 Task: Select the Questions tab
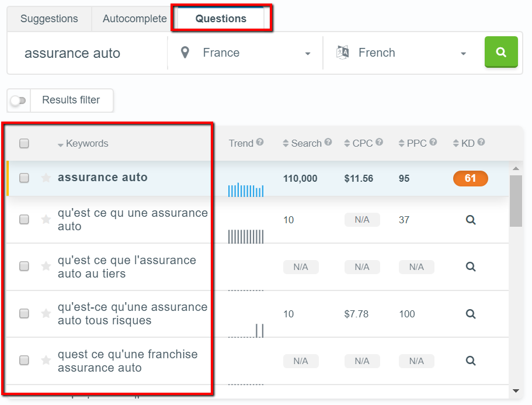pyautogui.click(x=221, y=19)
